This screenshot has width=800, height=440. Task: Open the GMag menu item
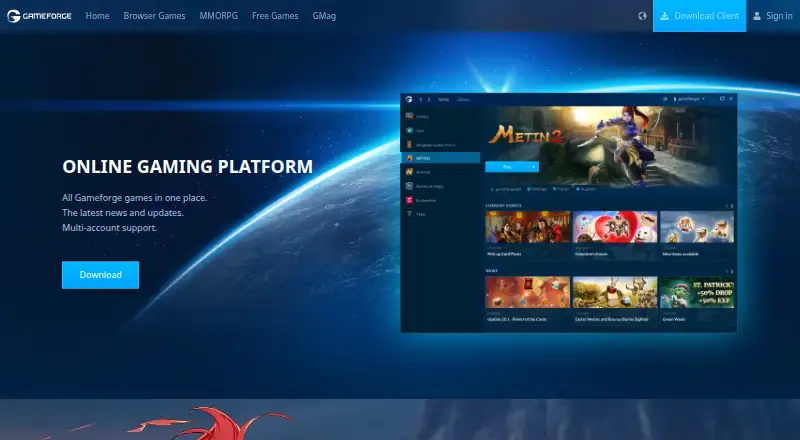324,16
